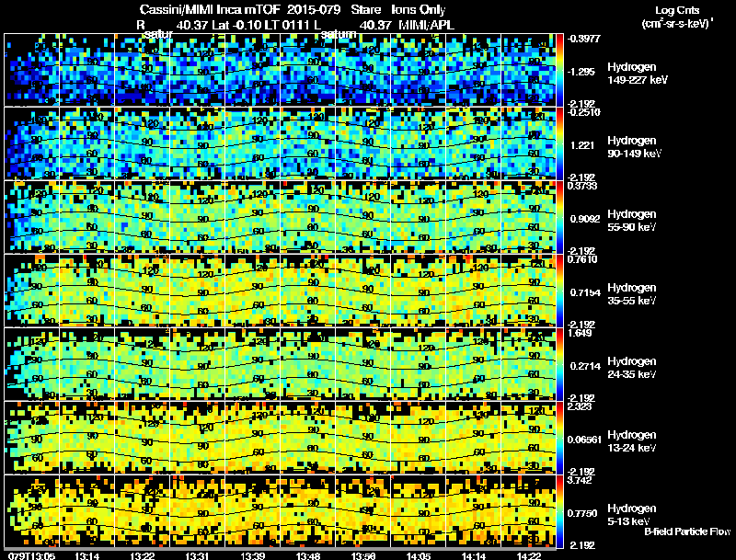Click the '13:22' time axis label
The image size is (736, 560).
[x=143, y=555]
